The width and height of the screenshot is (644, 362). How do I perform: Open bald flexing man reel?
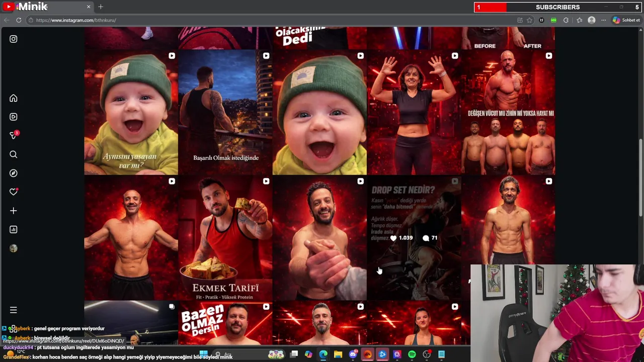click(131, 237)
